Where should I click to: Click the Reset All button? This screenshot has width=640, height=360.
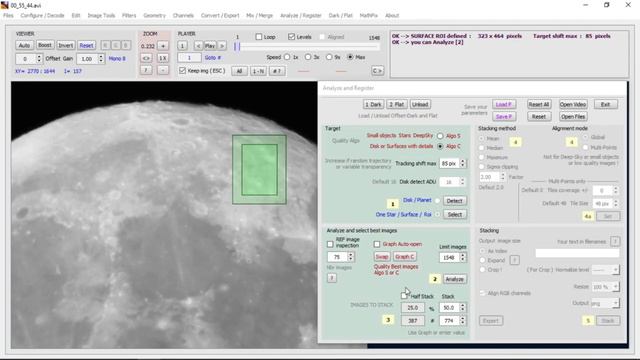539,104
